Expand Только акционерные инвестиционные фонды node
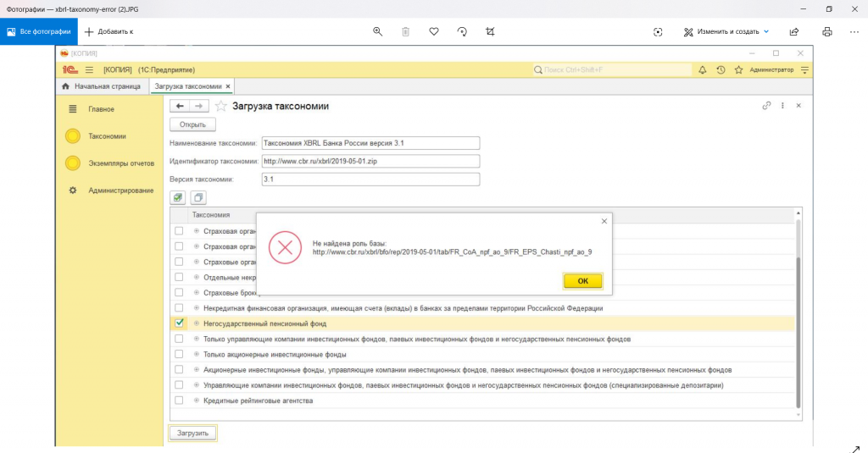Viewport: 868px width, 453px height. tap(197, 355)
